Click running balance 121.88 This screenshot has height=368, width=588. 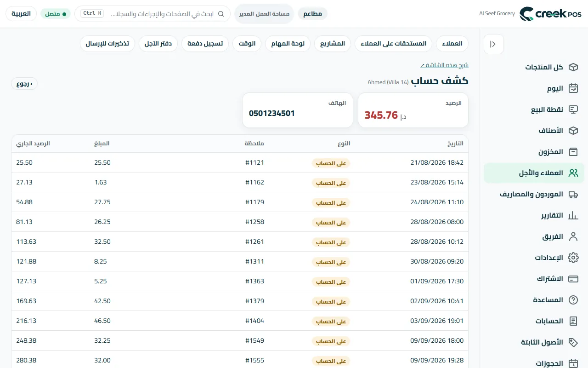point(26,261)
